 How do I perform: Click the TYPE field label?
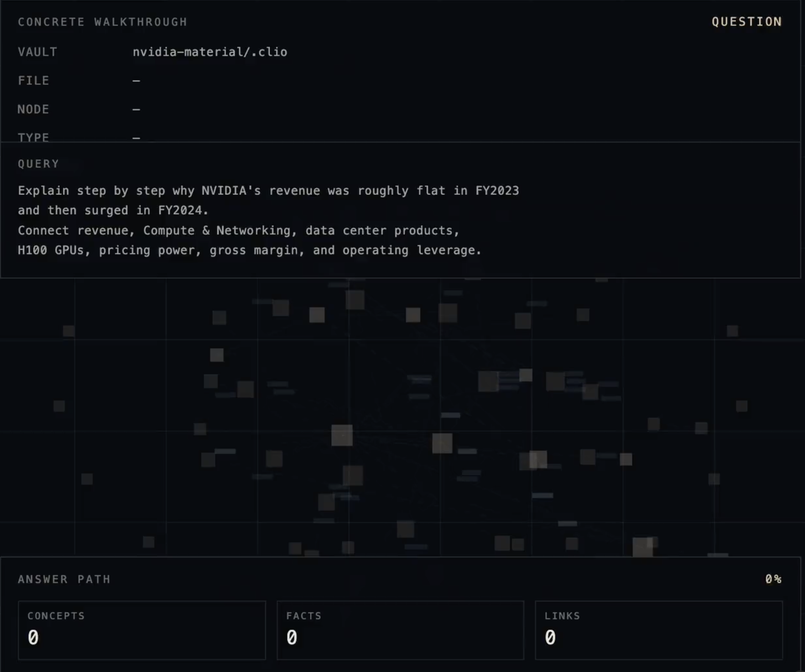point(33,137)
